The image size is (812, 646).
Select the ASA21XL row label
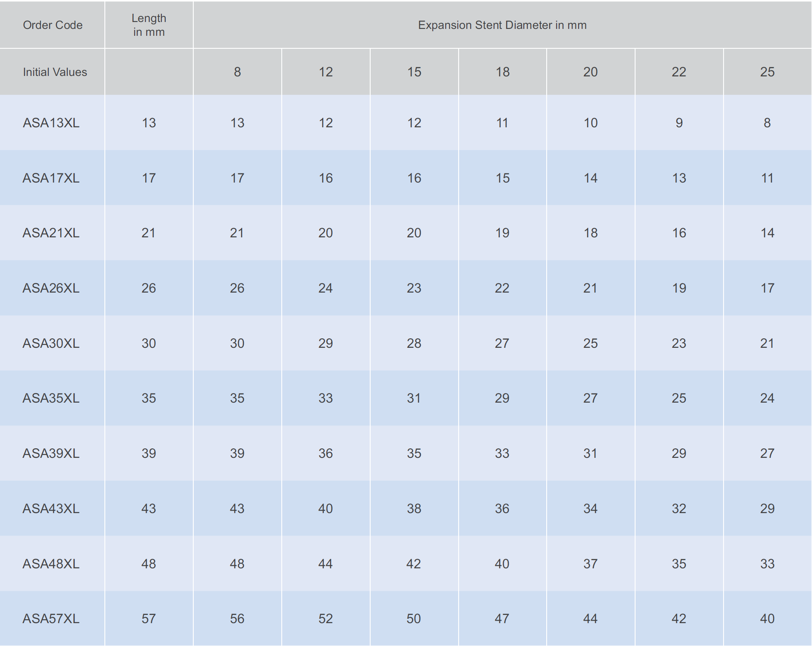point(51,233)
